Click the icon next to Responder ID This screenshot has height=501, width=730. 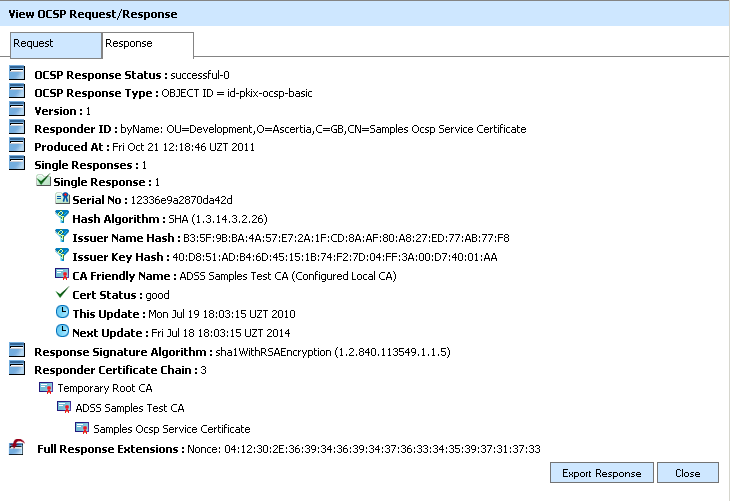click(x=16, y=128)
